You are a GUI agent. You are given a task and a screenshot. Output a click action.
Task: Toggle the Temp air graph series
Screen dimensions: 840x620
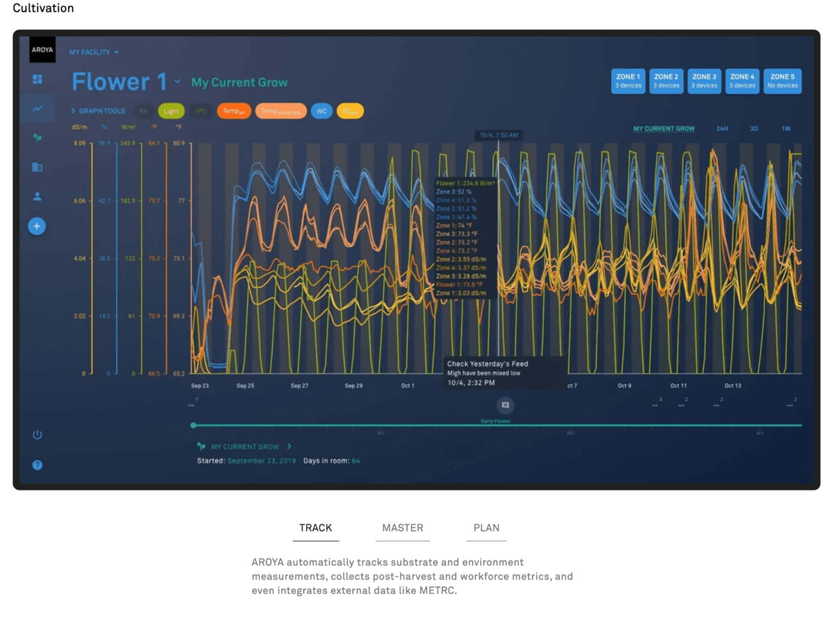click(234, 111)
